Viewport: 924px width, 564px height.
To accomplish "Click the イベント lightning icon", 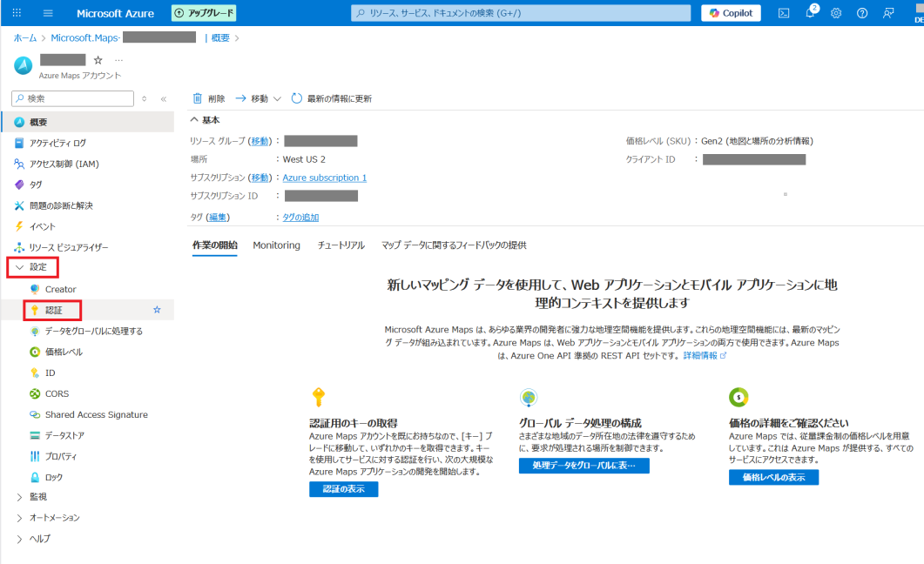I will pos(19,226).
